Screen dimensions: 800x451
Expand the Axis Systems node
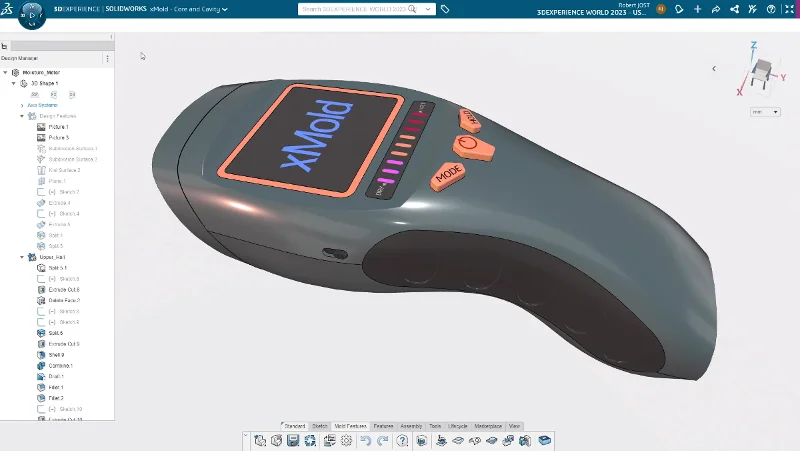[x=23, y=105]
